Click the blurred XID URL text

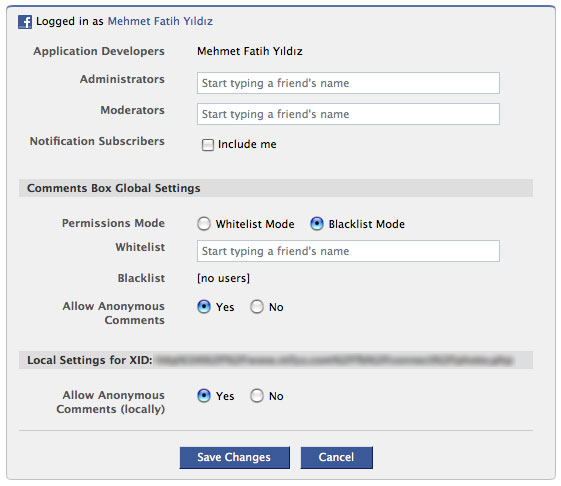point(335,360)
